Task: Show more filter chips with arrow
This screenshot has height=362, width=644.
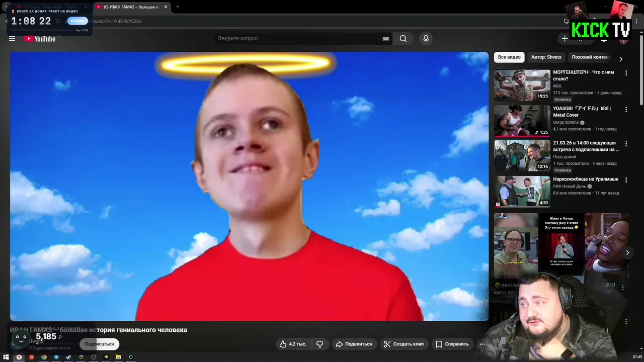Action: coord(621,59)
